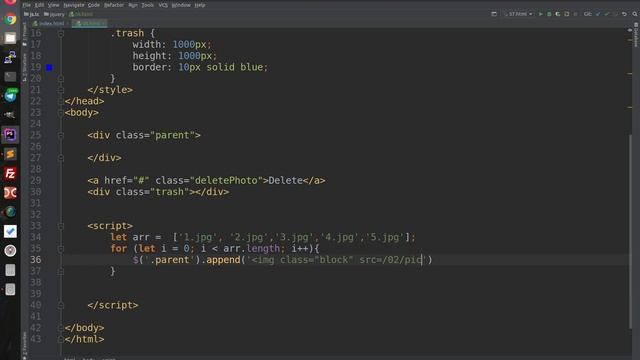The image size is (640, 360).
Task: Open the VCS menu
Action: point(163,5)
